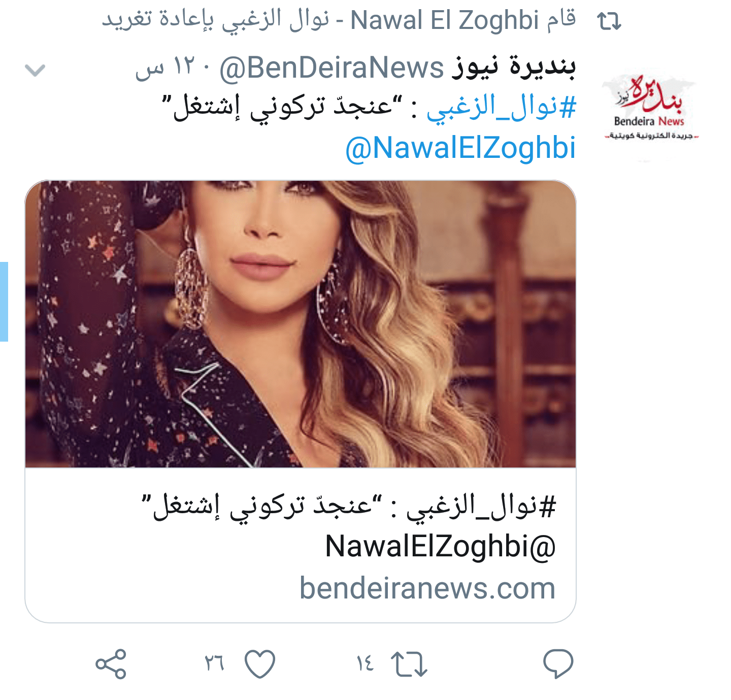Open the #نوال_الزغبي hashtag link
The height and width of the screenshot is (700, 731).
pos(501,108)
